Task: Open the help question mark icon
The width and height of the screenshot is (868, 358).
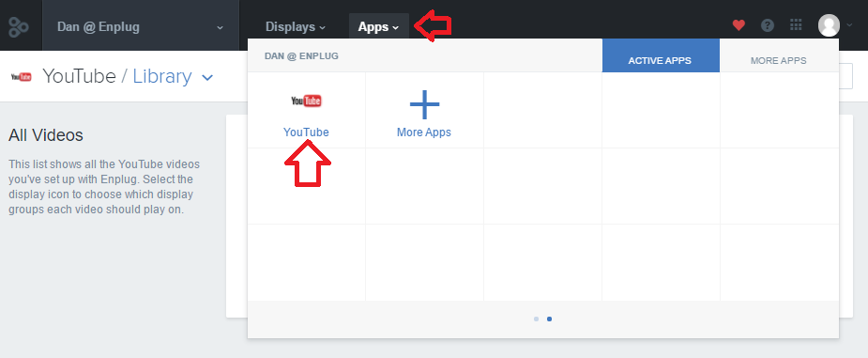Action: coord(768,25)
